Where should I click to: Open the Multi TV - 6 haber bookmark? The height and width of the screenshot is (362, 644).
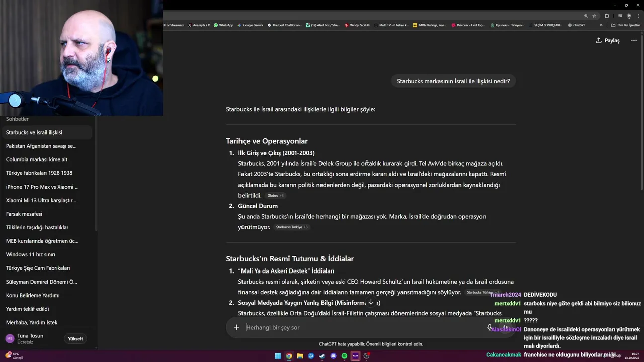click(391, 25)
